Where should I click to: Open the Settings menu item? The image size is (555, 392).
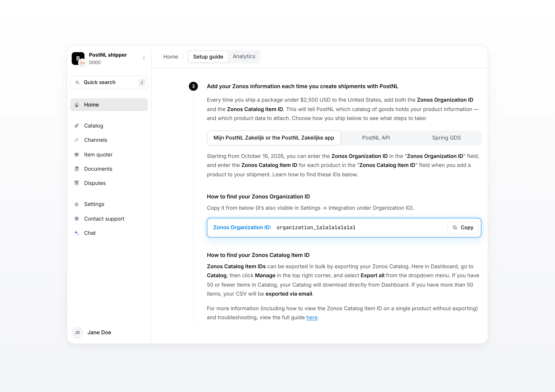point(109,204)
